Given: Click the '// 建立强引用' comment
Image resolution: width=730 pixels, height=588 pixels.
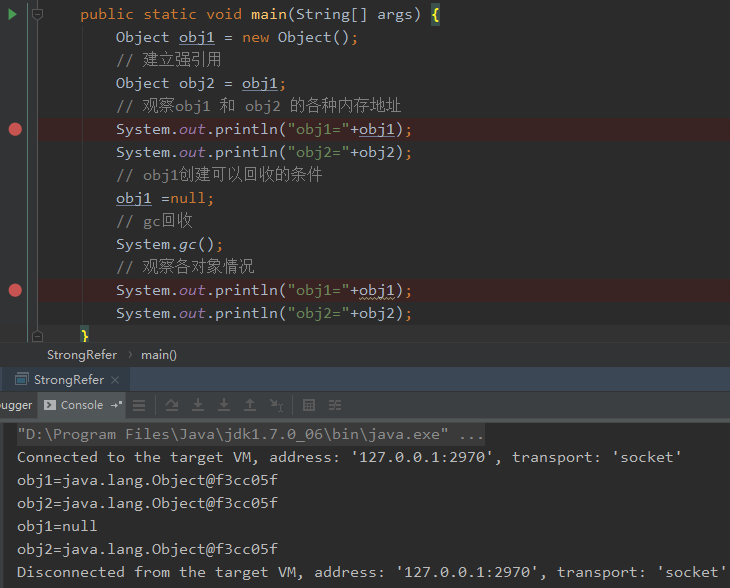Looking at the screenshot, I should point(169,60).
